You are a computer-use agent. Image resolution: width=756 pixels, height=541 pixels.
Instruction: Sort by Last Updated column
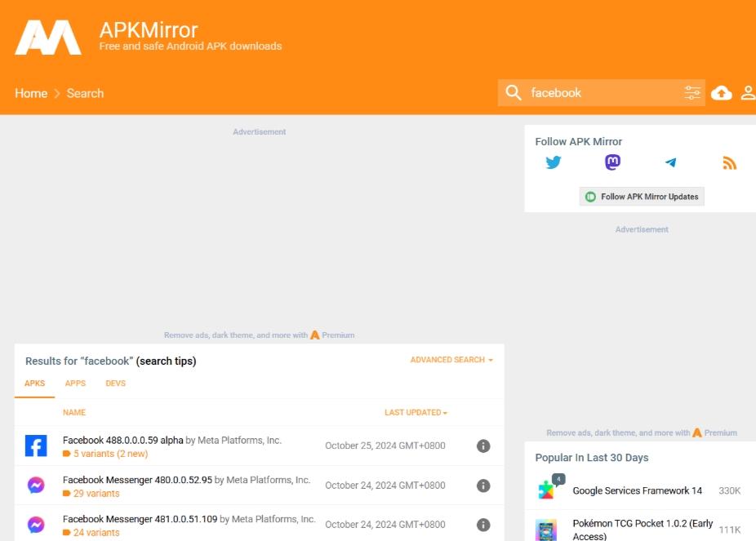(416, 412)
